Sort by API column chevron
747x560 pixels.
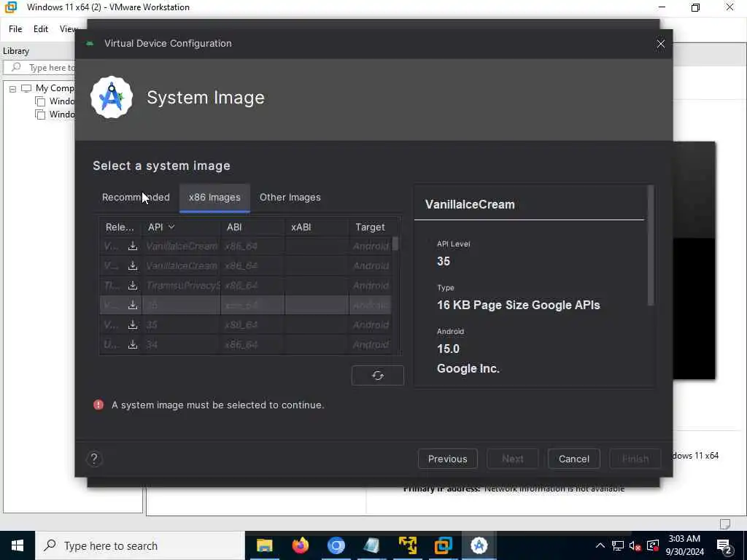pyautogui.click(x=171, y=227)
